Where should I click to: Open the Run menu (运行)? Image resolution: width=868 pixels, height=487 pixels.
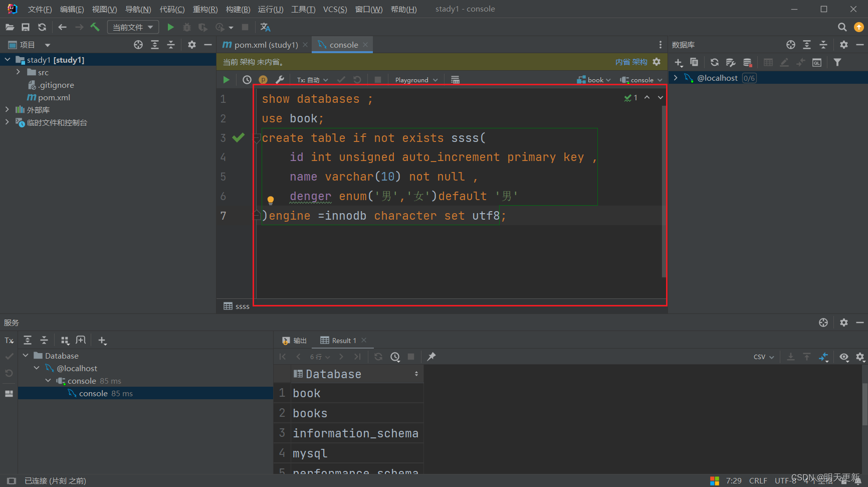pos(271,9)
